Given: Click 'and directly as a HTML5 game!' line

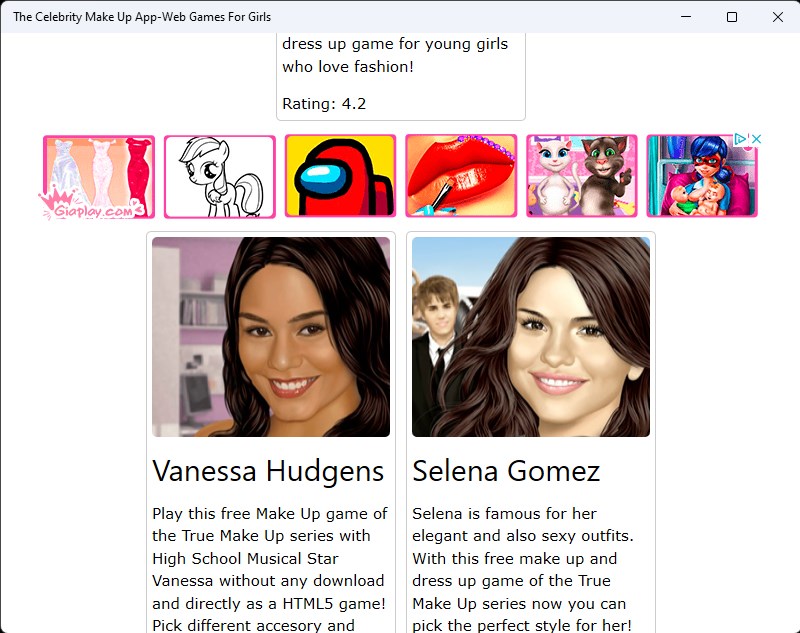Looking at the screenshot, I should click(268, 603).
